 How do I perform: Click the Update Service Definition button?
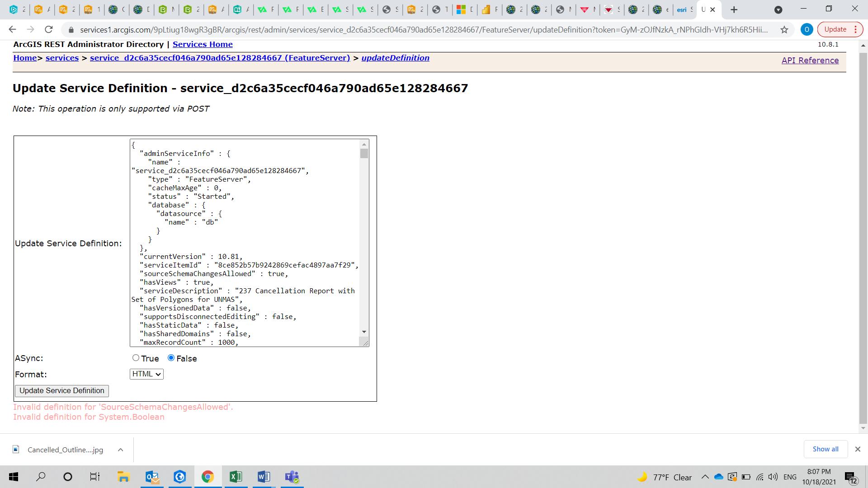[x=61, y=390]
